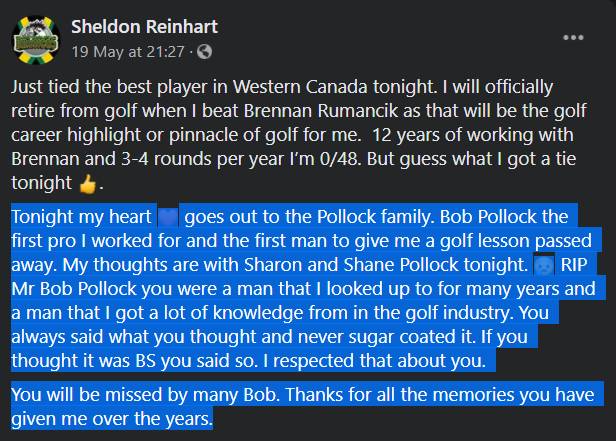Click the highlighted word 'RIP'

click(574, 265)
